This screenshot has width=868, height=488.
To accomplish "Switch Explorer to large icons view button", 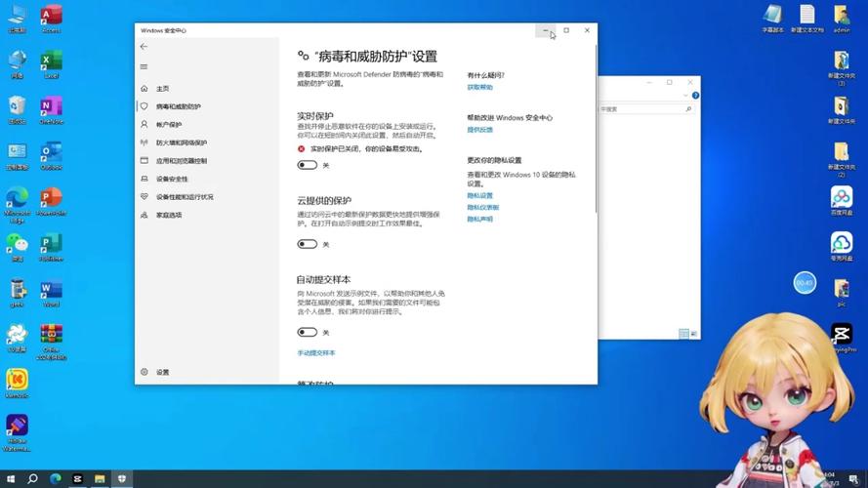I will coord(693,334).
